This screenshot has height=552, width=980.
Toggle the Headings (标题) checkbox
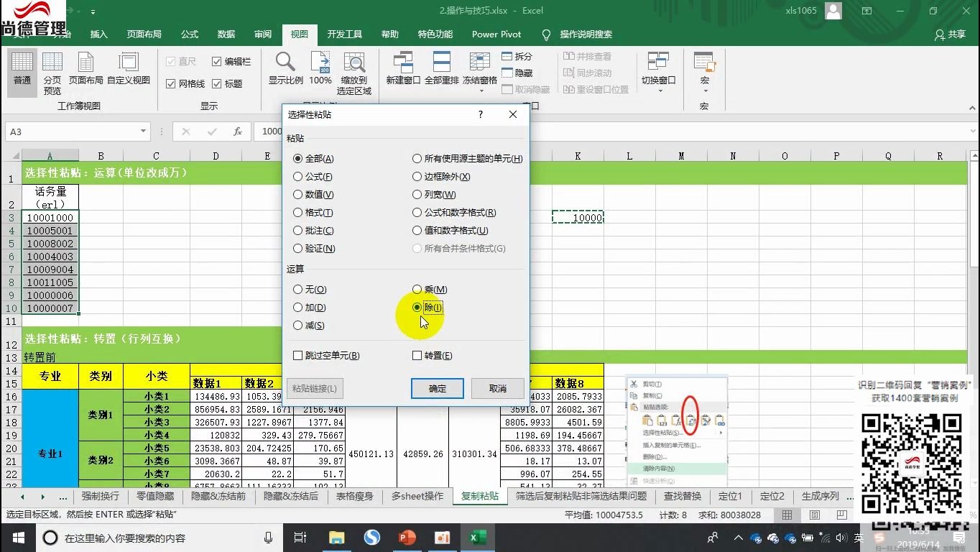[227, 83]
